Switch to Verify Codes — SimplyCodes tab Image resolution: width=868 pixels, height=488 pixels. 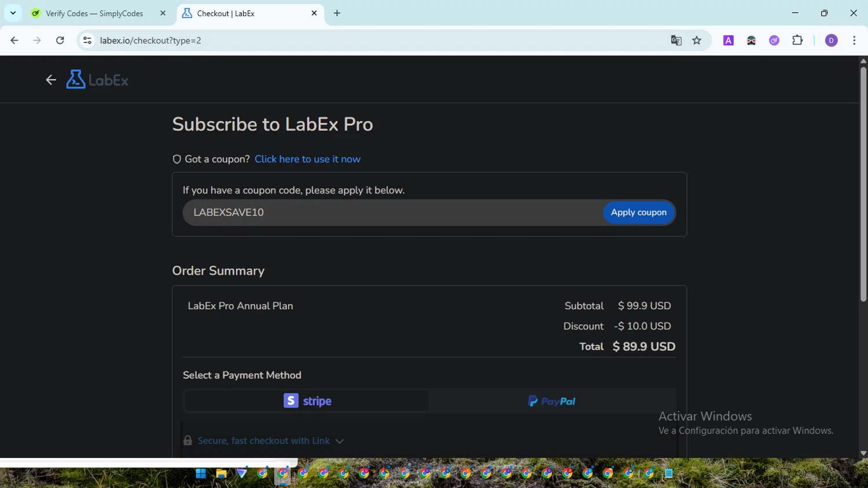click(94, 13)
